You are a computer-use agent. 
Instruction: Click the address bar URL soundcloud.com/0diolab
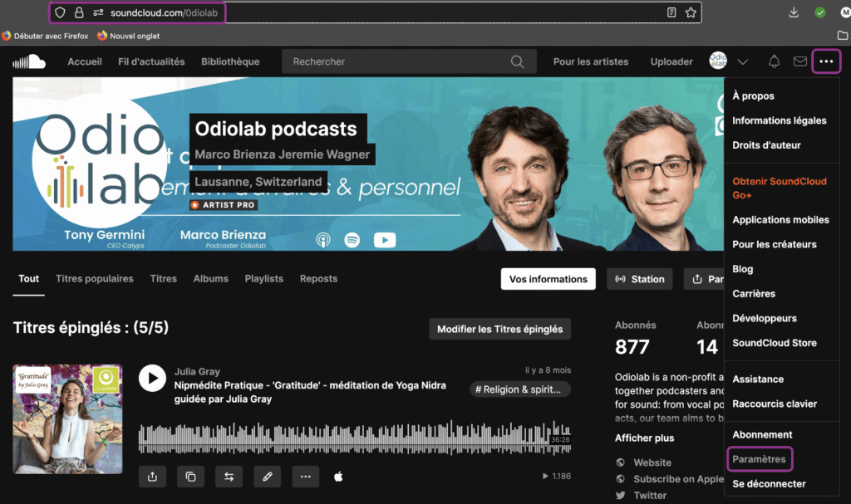[x=164, y=12]
